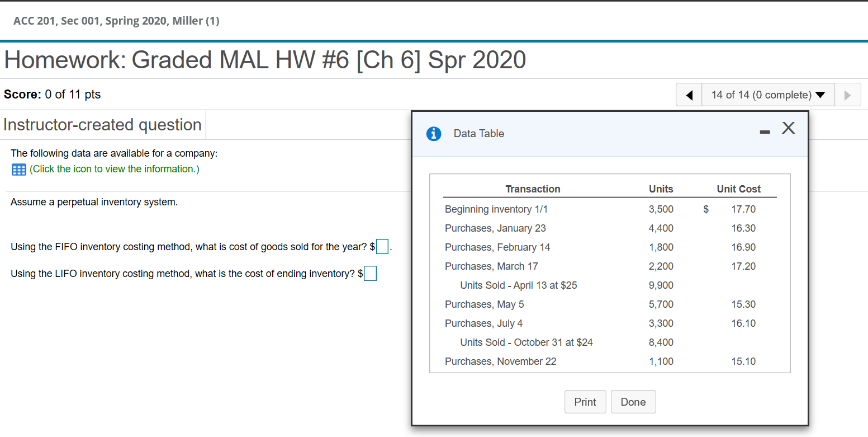Click the next question arrow
Viewport: 868px width, 437px height.
(848, 95)
